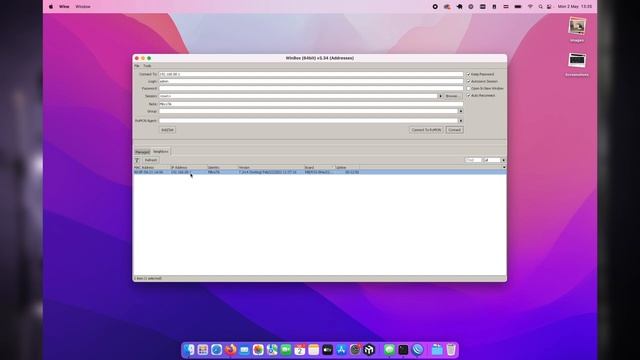Open Launchpad from the dock
The image size is (640, 360).
tap(203, 350)
